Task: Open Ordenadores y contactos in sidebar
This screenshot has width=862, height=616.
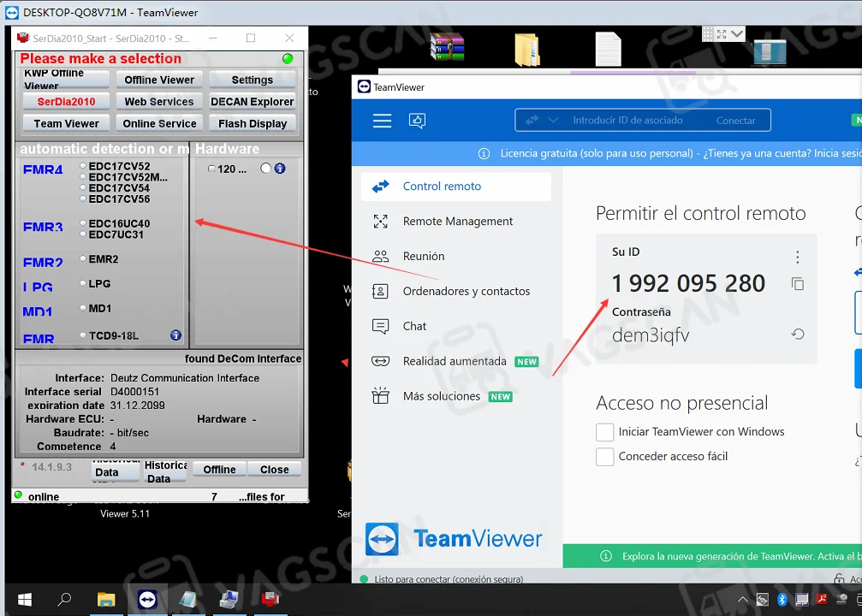Action: (x=466, y=292)
